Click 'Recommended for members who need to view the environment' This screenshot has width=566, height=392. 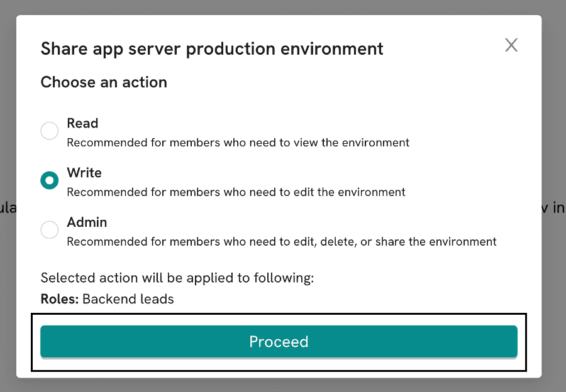tap(238, 143)
